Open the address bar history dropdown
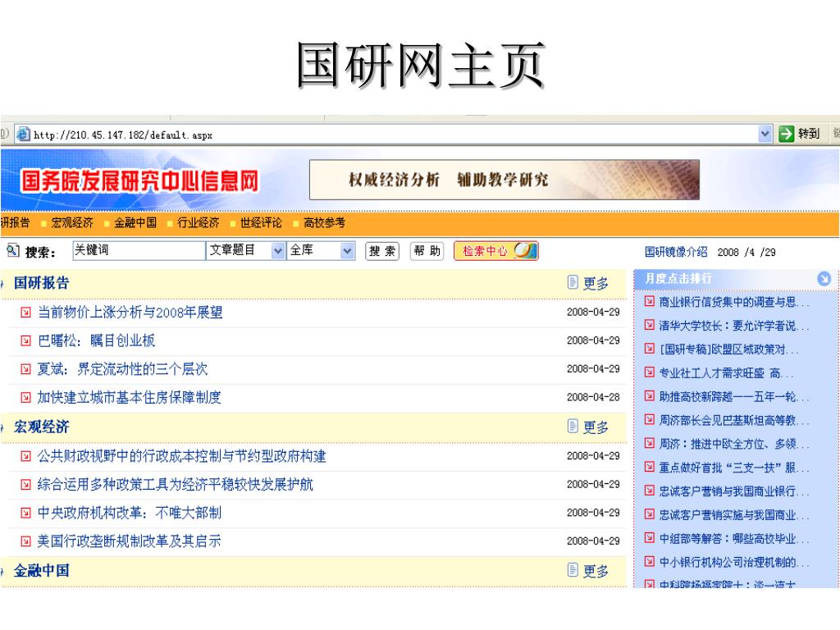The width and height of the screenshot is (840, 630). point(765,134)
